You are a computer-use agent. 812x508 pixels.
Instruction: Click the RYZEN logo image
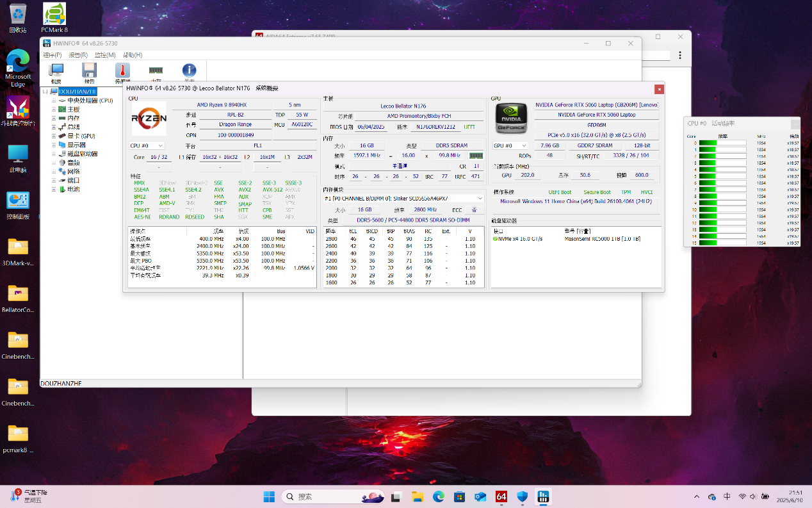(x=149, y=119)
